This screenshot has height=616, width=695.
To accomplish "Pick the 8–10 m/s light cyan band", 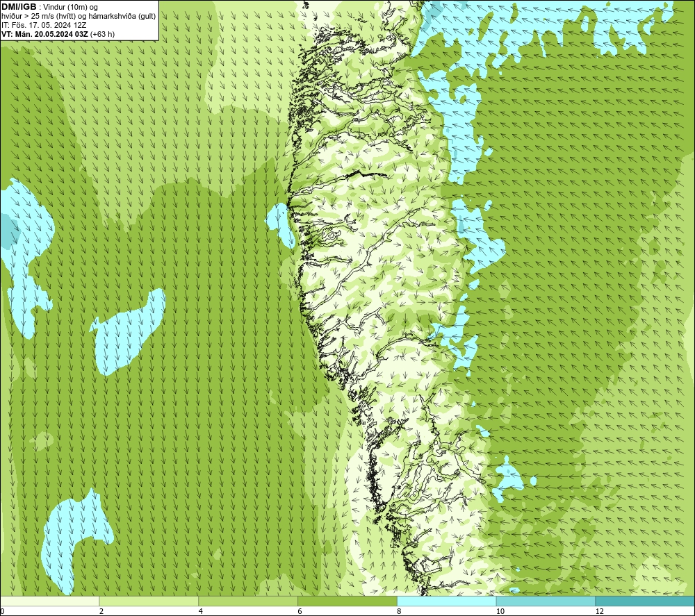I will [447, 601].
